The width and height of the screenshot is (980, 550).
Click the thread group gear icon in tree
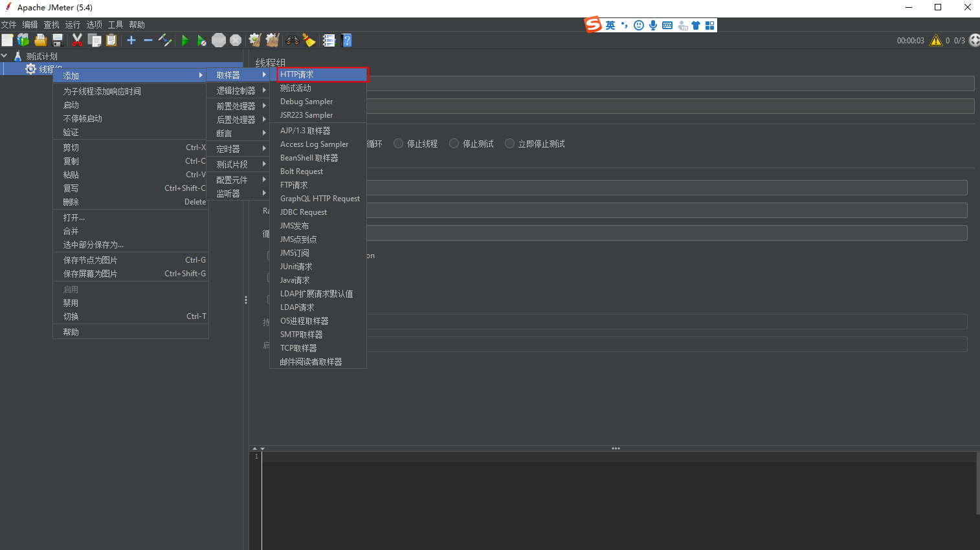30,69
